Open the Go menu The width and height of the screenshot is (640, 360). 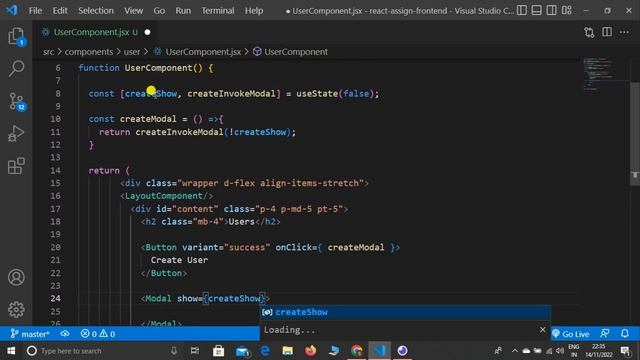(x=159, y=11)
